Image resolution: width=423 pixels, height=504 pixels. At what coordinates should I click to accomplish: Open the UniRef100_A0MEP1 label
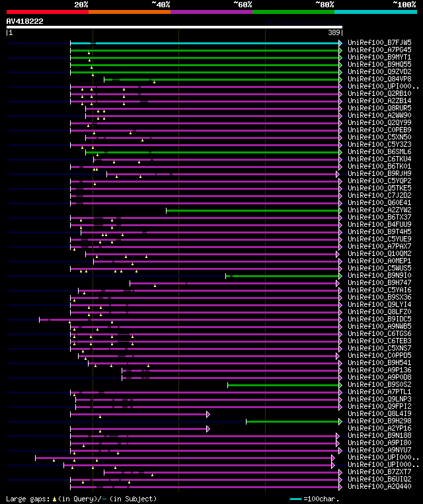coord(379,261)
